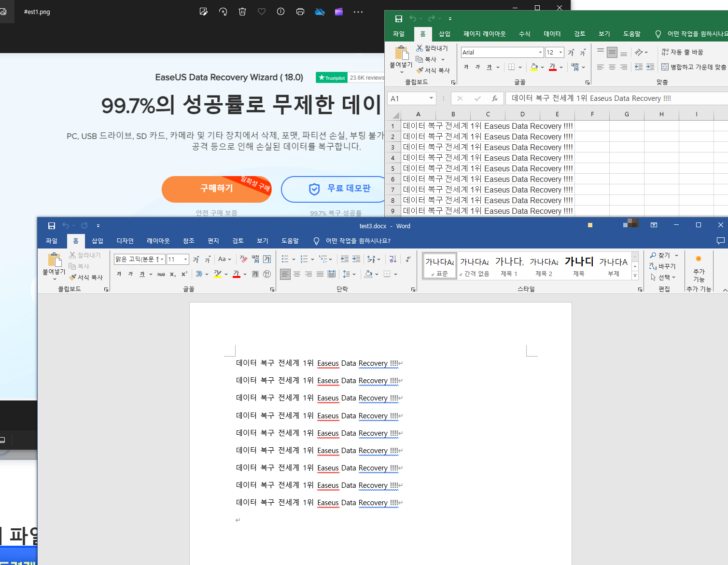Click the insert function fx icon

coord(495,98)
